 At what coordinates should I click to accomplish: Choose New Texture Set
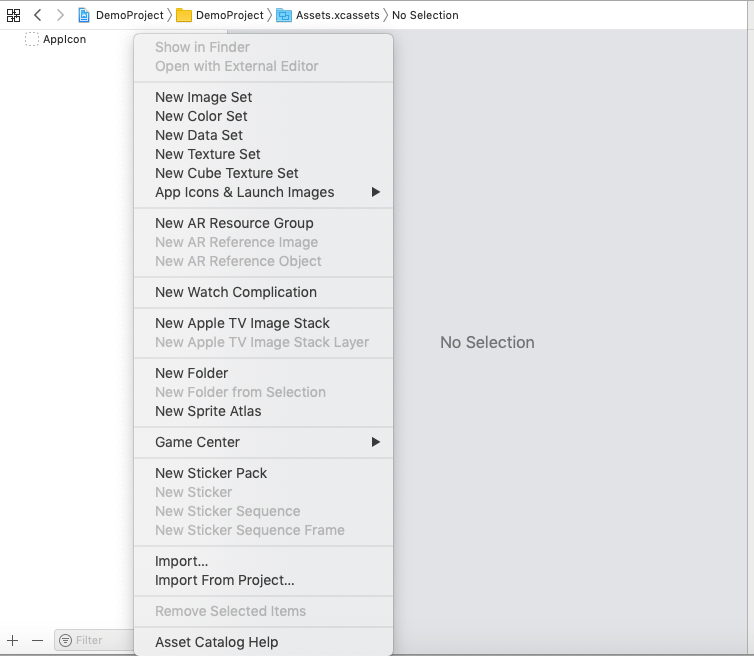(x=264, y=154)
